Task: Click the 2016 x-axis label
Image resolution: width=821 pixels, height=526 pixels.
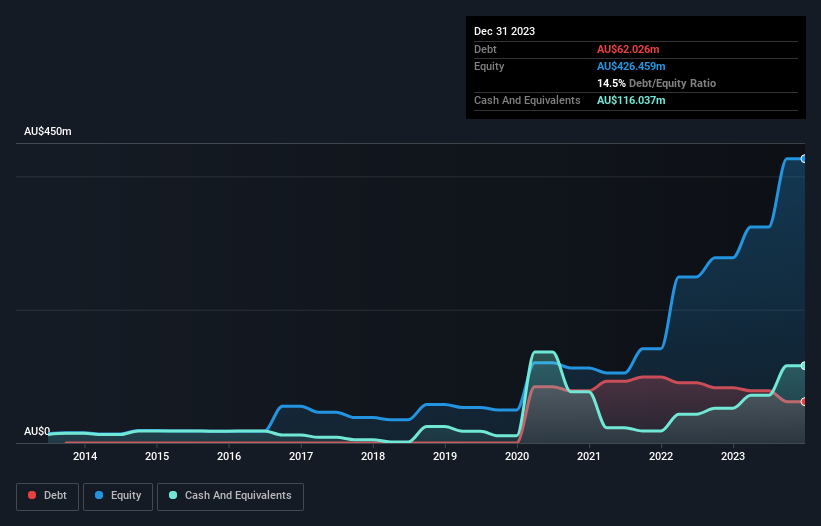Action: (x=229, y=456)
